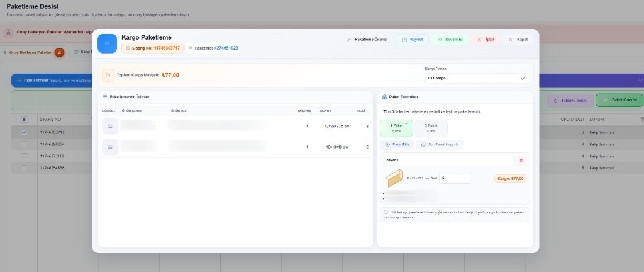Click the barcode icon in the Paket No badge
Image resolution: width=644 pixels, height=272 pixels.
click(x=191, y=48)
